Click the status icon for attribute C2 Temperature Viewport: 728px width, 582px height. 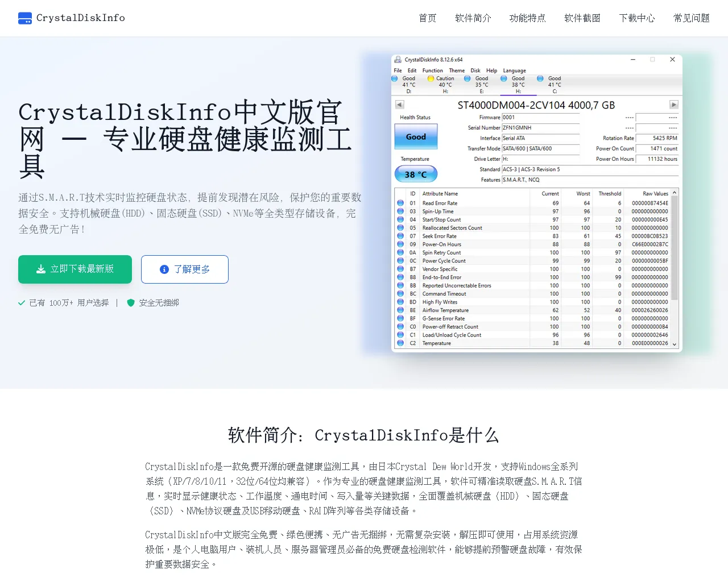point(400,343)
